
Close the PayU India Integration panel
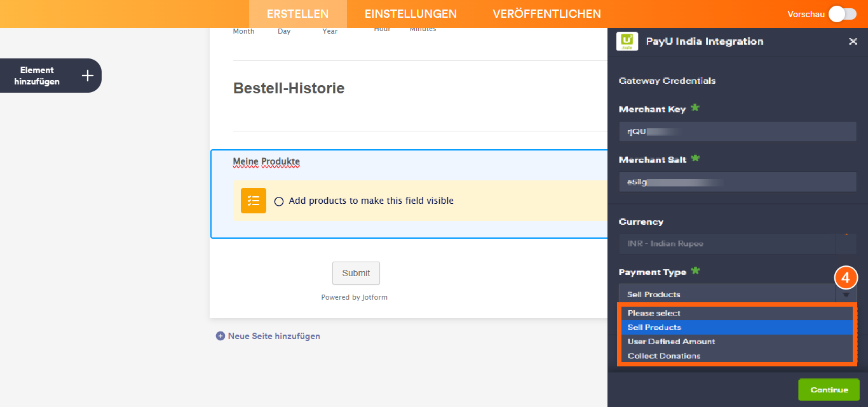[x=853, y=41]
